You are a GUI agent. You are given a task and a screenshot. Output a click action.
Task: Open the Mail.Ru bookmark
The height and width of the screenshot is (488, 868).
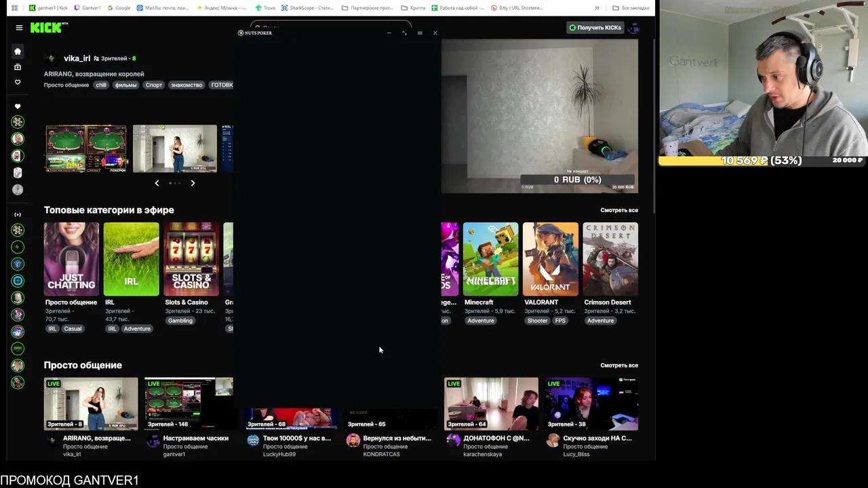click(163, 8)
